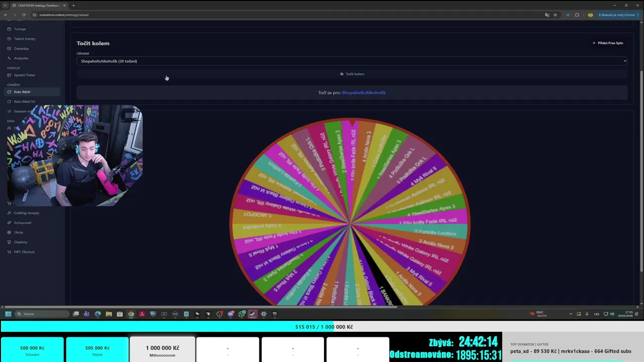Open Chrome from the taskbar
644x362 pixels.
[131, 314]
